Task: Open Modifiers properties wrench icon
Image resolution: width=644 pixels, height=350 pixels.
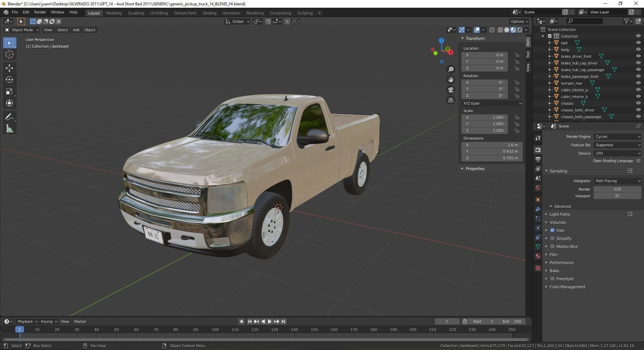Action: 538,209
